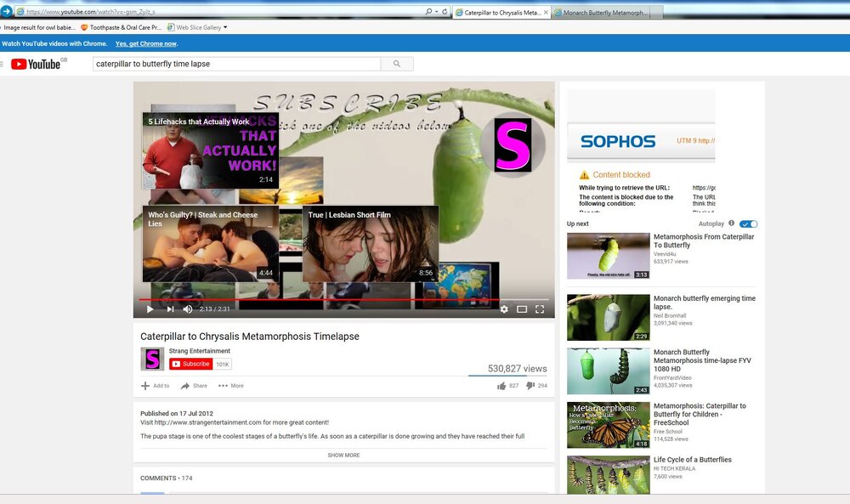Screen dimensions: 850x504
Task: Open video settings gear
Action: (504, 309)
